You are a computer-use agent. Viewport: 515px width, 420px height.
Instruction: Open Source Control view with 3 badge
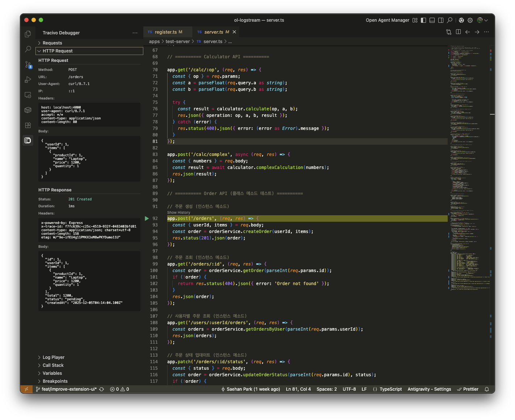point(28,65)
